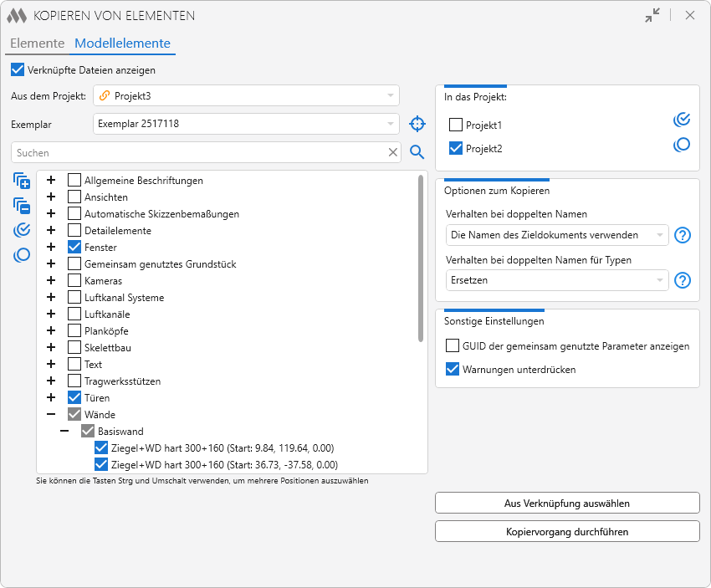The height and width of the screenshot is (588, 711).
Task: Uncheck Warnungen unterdrücken
Action: (453, 369)
